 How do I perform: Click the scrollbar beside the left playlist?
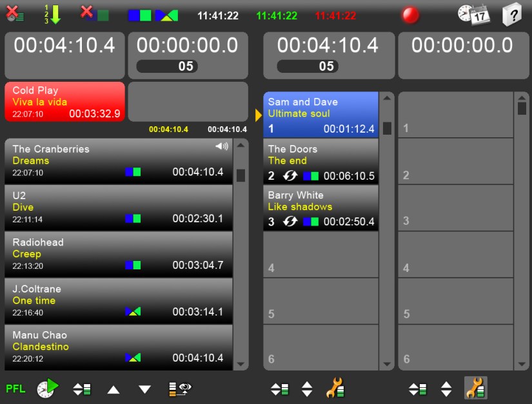[x=242, y=175]
